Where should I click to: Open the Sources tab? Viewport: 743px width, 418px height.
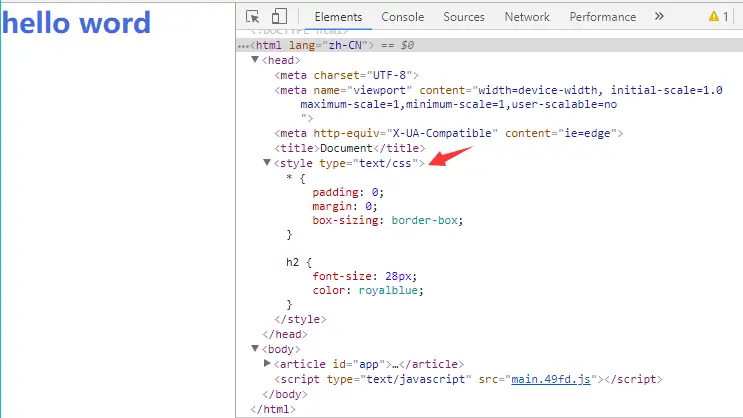(464, 17)
